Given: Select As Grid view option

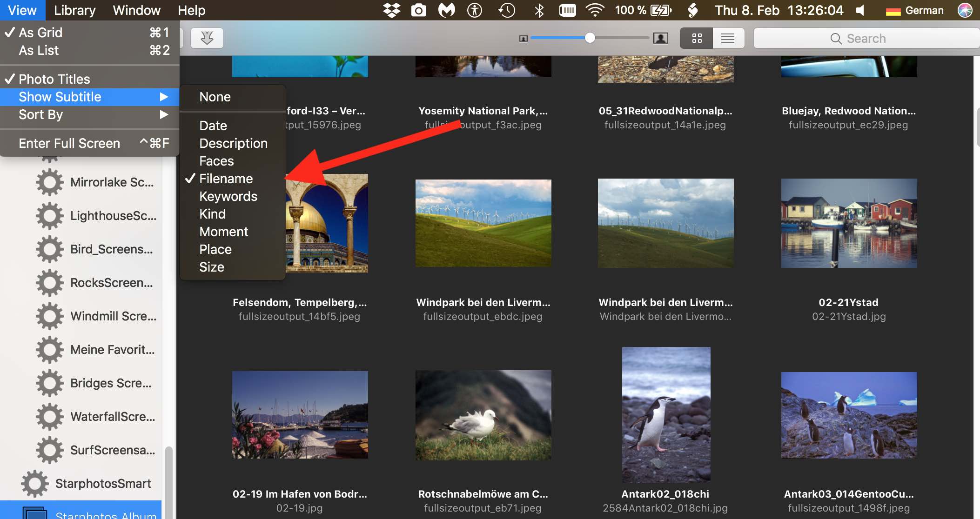Looking at the screenshot, I should click(40, 33).
